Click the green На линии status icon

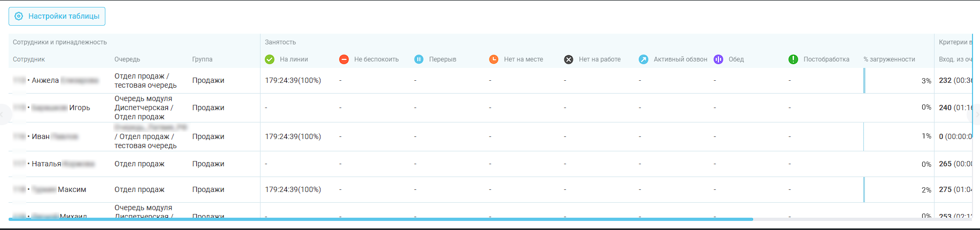(x=270, y=59)
